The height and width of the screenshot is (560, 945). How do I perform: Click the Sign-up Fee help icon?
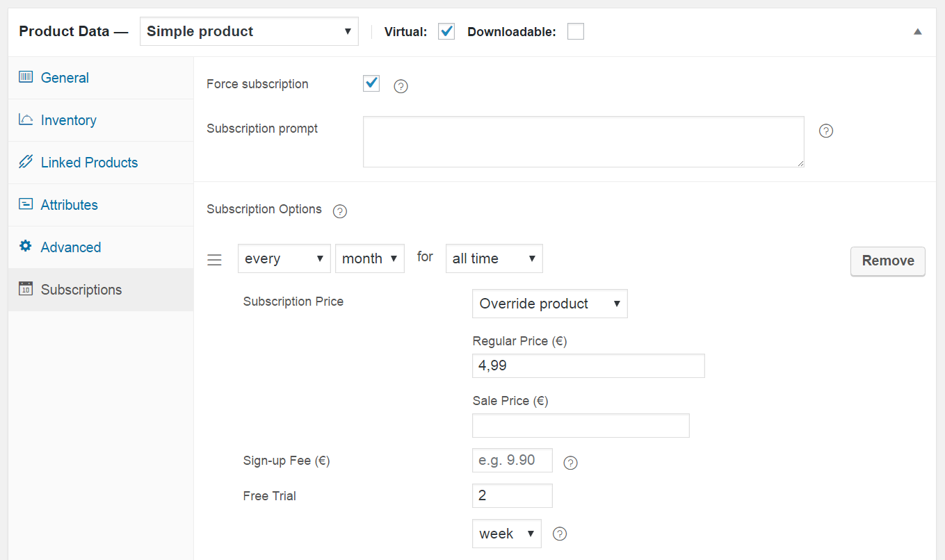[x=570, y=463]
